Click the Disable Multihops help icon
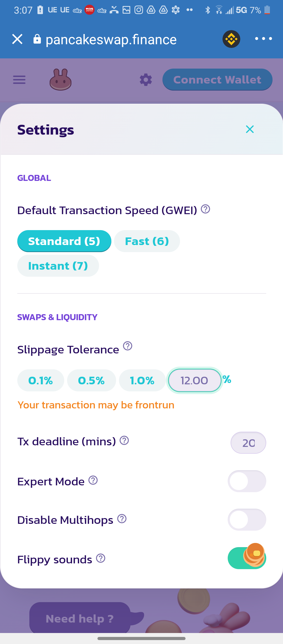Viewport: 283px width, 644px height. tap(122, 519)
